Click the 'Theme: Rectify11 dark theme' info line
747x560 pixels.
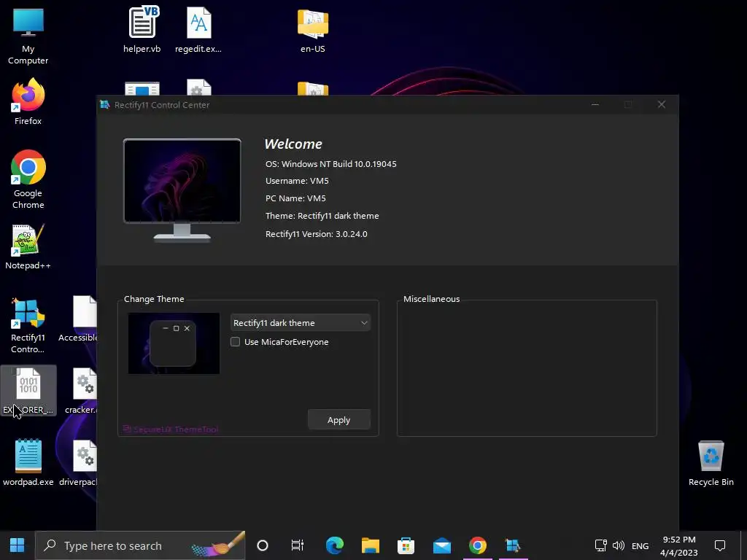(322, 216)
